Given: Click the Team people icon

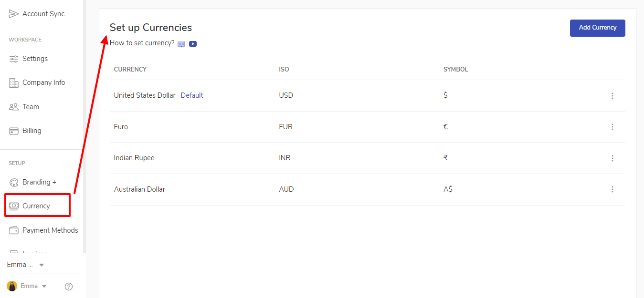Looking at the screenshot, I should [x=14, y=107].
